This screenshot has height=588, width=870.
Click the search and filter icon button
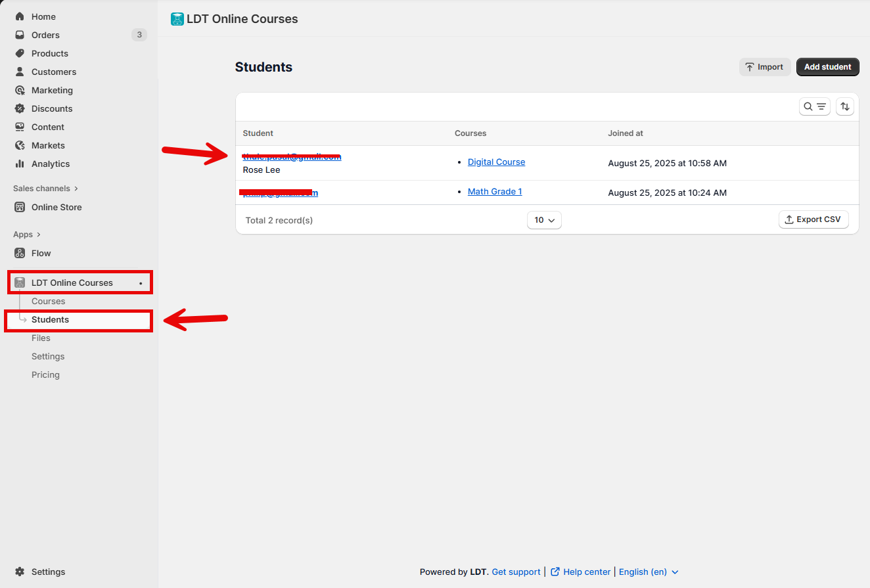coord(814,106)
